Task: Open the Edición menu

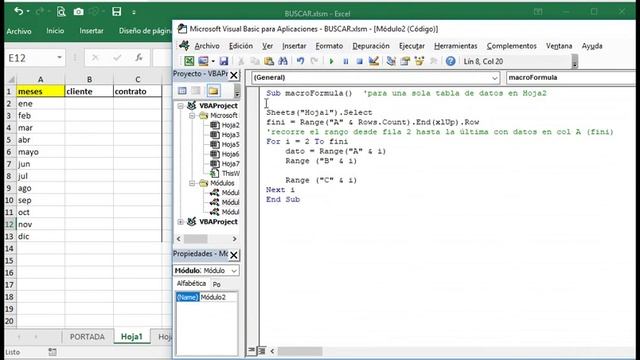Action: [x=240, y=46]
